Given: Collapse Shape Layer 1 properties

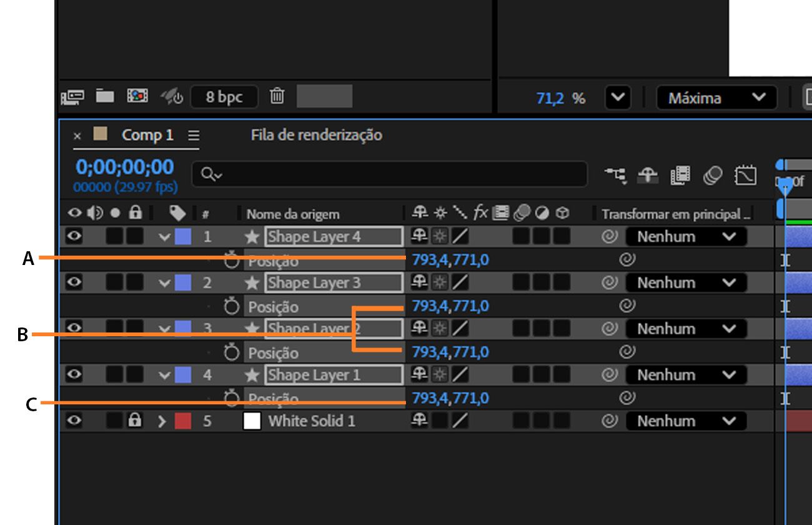Looking at the screenshot, I should coord(164,375).
